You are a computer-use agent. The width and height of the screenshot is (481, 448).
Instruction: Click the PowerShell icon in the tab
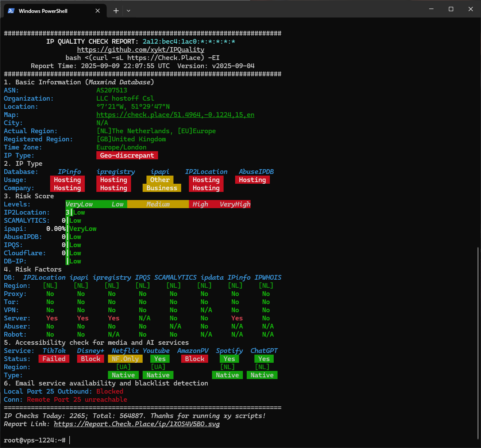[12, 11]
